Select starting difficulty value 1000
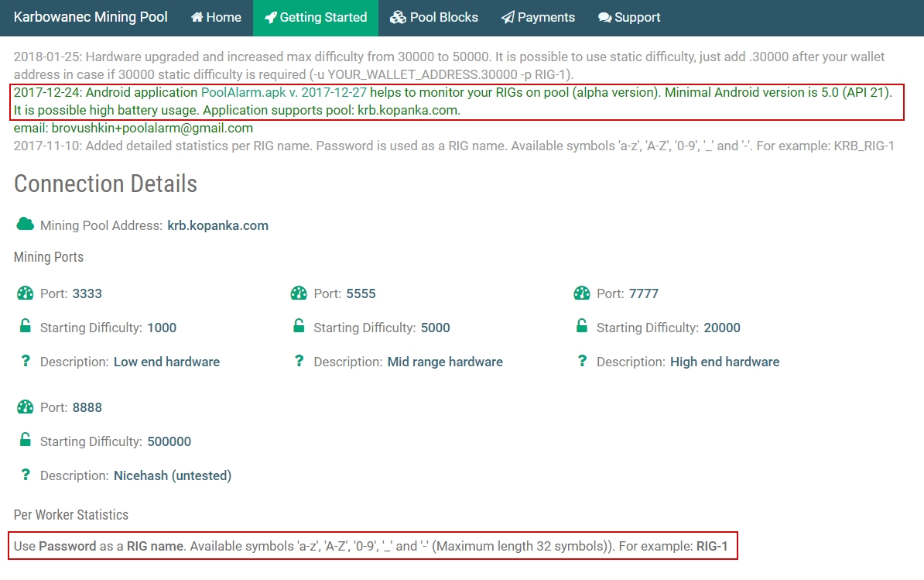924x580 pixels. (162, 328)
